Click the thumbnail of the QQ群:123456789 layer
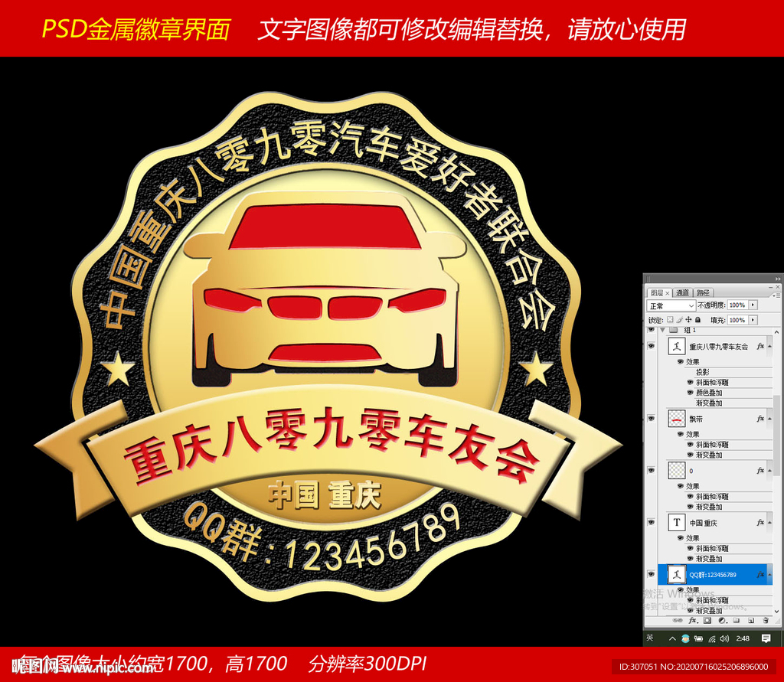Image resolution: width=784 pixels, height=682 pixels. pos(677,574)
